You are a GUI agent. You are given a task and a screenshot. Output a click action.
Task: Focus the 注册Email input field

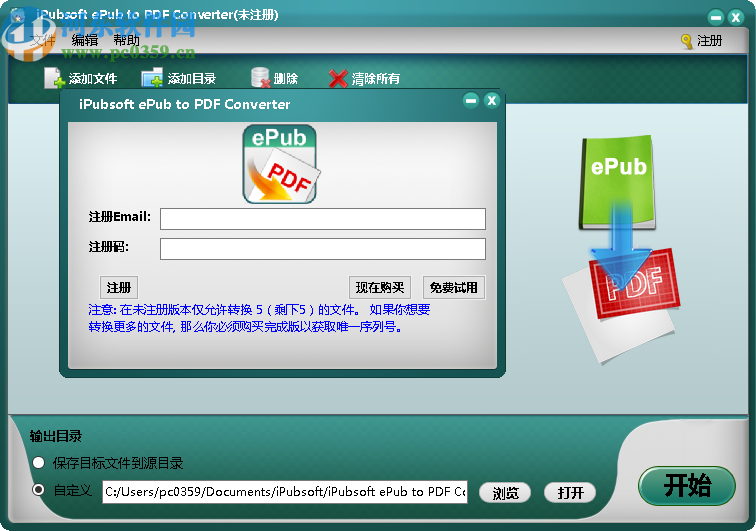click(323, 219)
